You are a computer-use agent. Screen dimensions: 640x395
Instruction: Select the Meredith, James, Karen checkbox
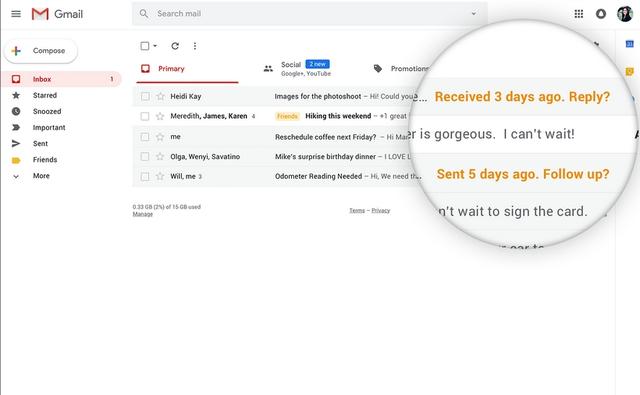pyautogui.click(x=145, y=116)
